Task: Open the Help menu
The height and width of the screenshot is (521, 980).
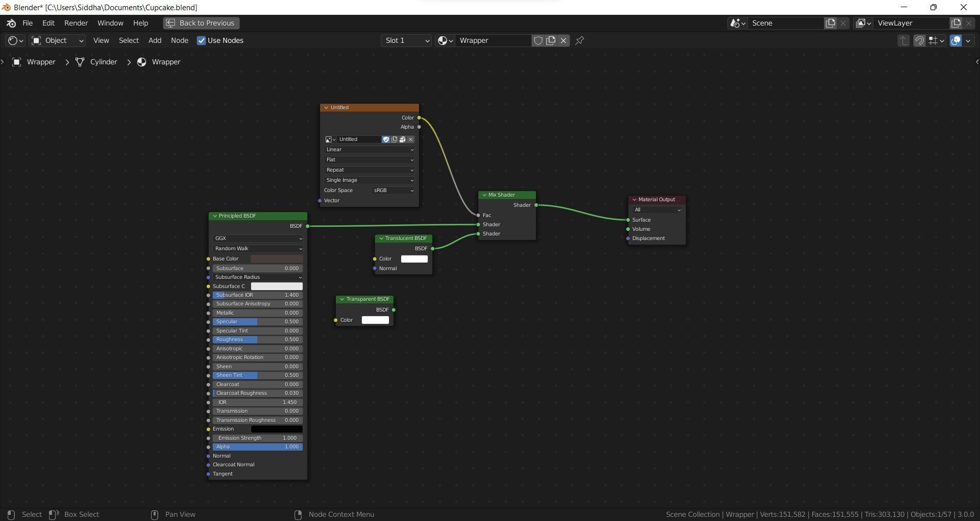Action: (x=141, y=23)
